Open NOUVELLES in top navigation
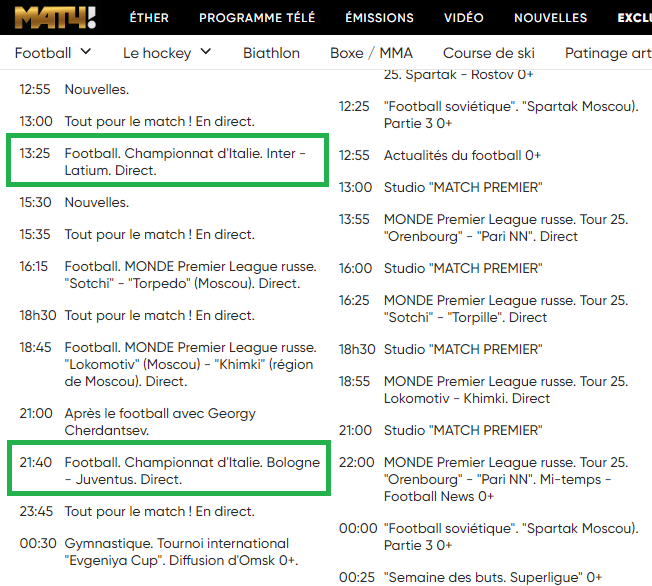The height and width of the screenshot is (586, 652). pos(551,18)
